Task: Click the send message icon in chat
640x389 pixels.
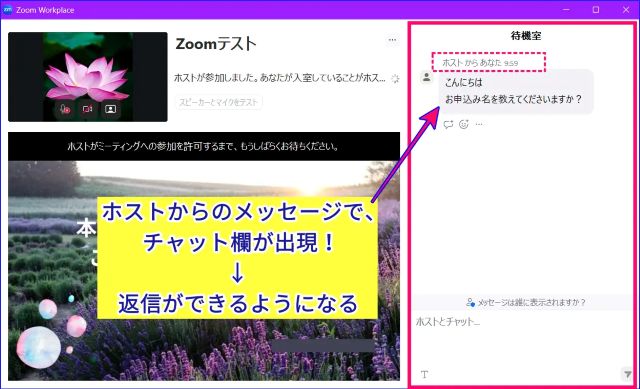Action: tap(627, 374)
